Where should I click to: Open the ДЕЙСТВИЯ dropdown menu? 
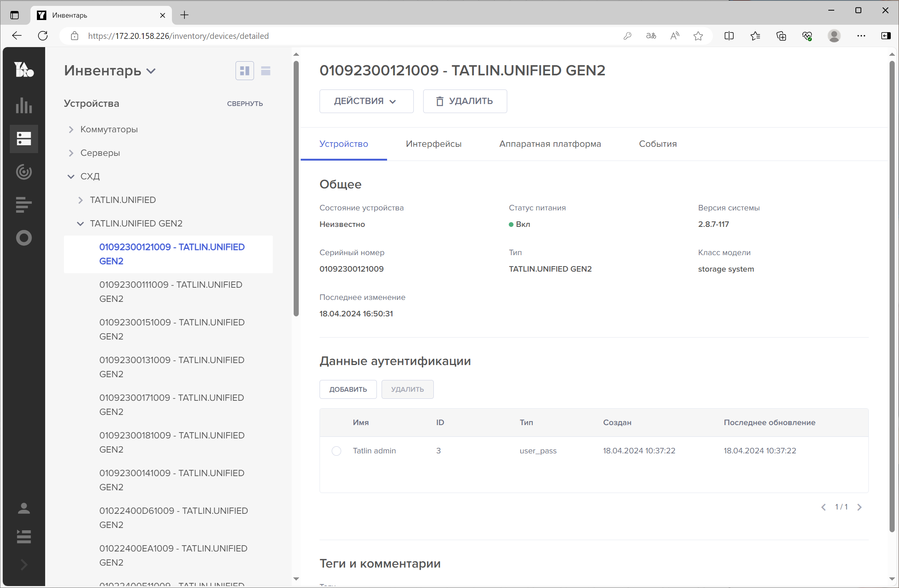pyautogui.click(x=366, y=101)
